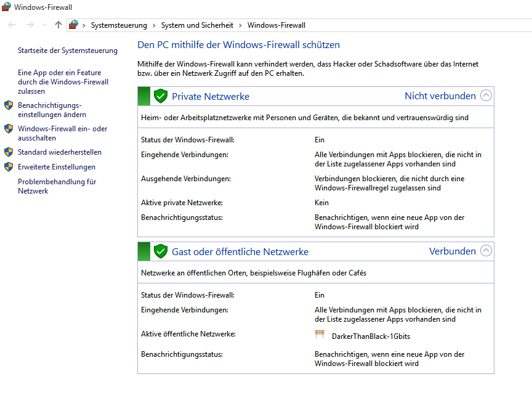Image resolution: width=532 pixels, height=403 pixels.
Task: Open Benachrichtigungseinstellungen ändern link
Action: [52, 110]
